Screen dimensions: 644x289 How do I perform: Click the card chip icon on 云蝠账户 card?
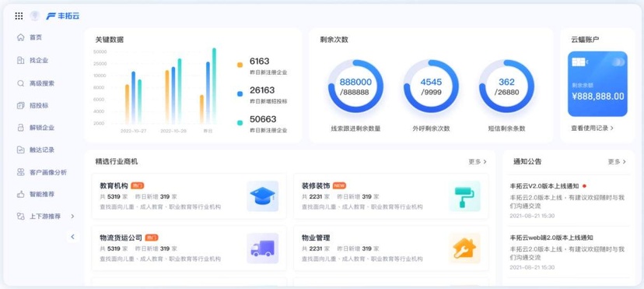point(579,62)
